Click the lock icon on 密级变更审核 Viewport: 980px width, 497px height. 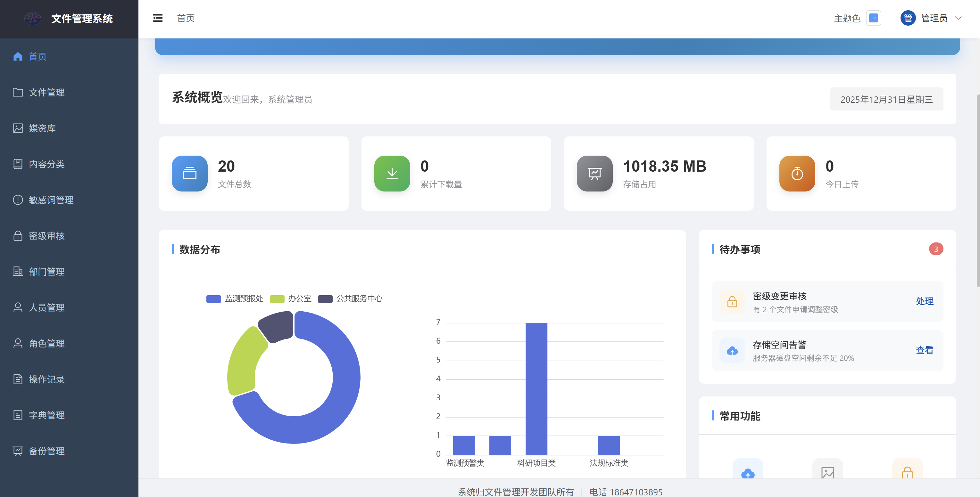click(732, 302)
